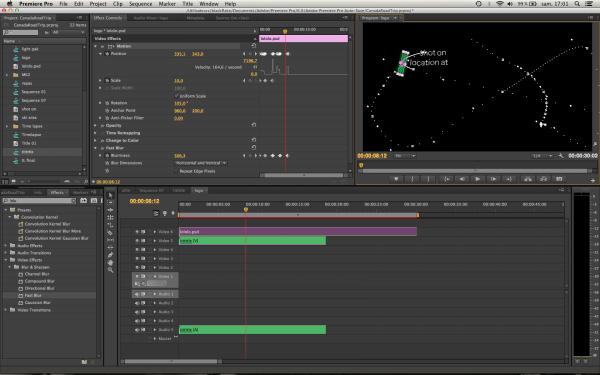Click Go to In point button
This screenshot has width=600, height=375.
[446, 179]
